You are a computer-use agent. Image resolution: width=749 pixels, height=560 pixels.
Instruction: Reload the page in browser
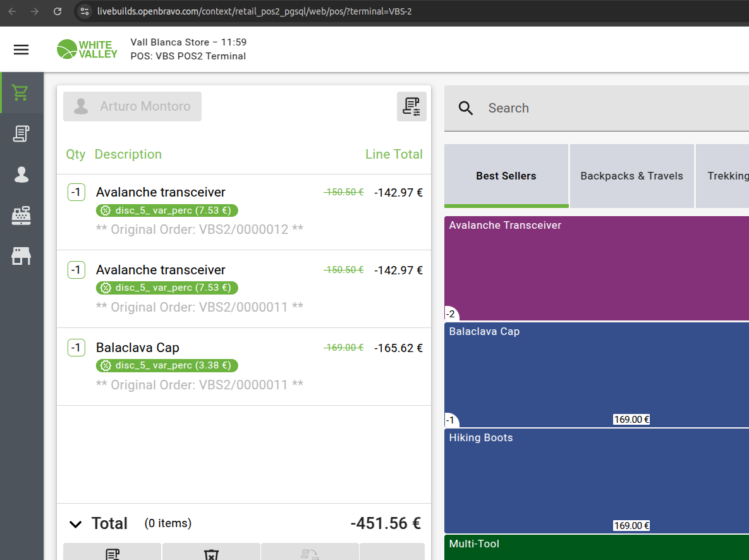pos(58,11)
